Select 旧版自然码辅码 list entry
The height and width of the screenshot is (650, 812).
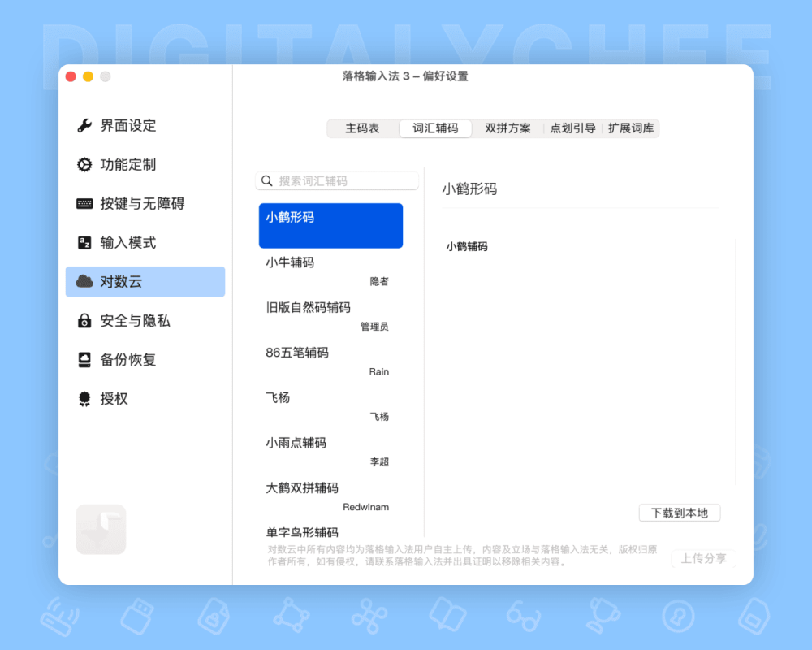[331, 316]
